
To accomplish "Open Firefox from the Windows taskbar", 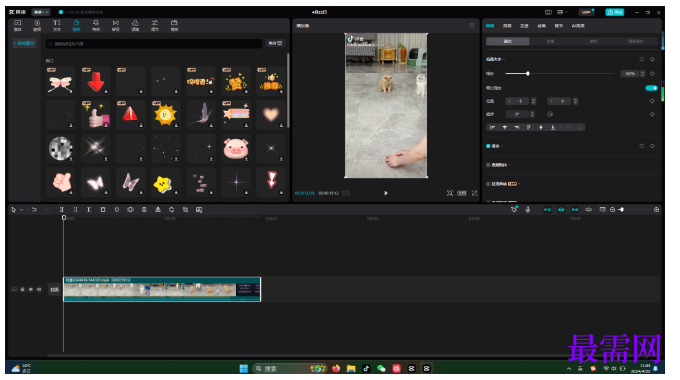I will click(336, 368).
